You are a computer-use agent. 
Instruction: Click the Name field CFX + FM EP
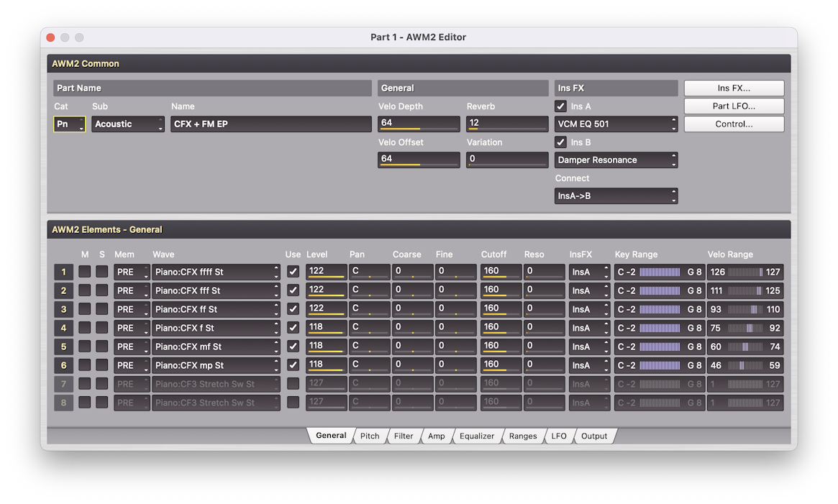pos(270,124)
